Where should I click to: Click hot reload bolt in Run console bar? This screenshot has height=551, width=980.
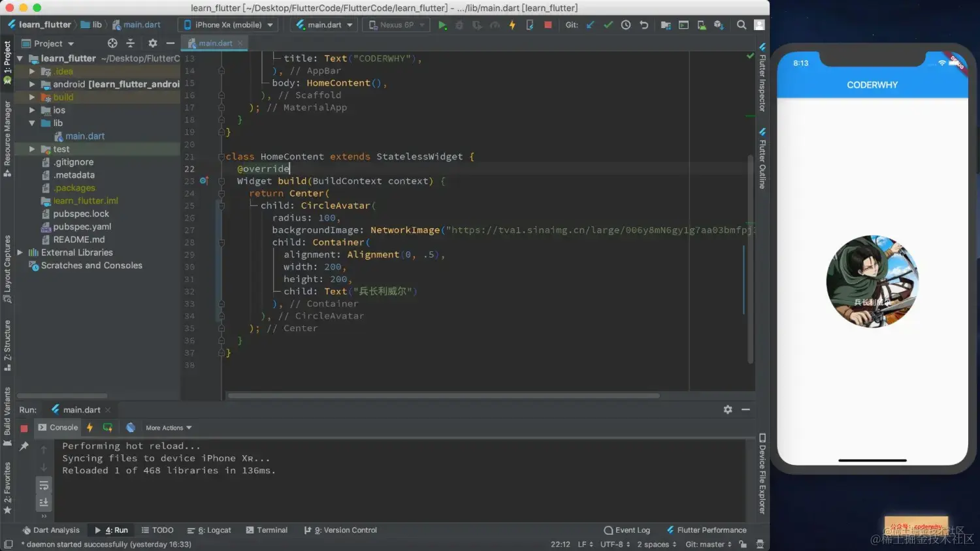pos(90,428)
